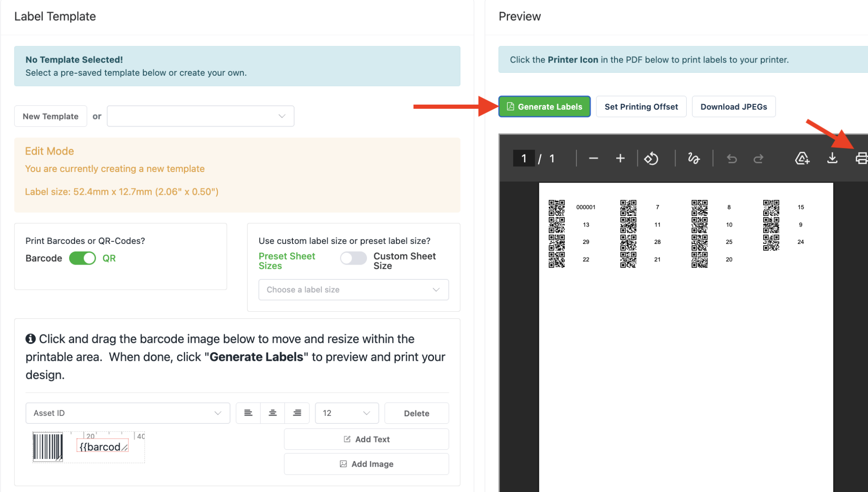Click Add Image button

pyautogui.click(x=366, y=464)
